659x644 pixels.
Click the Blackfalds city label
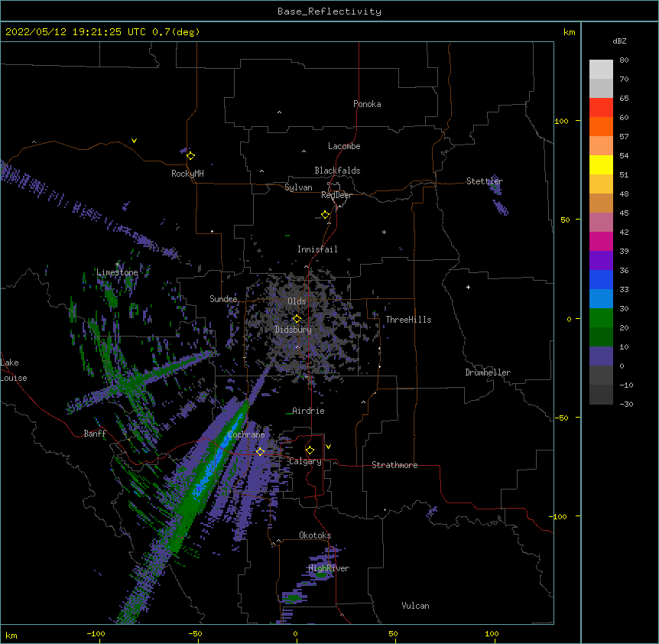337,171
